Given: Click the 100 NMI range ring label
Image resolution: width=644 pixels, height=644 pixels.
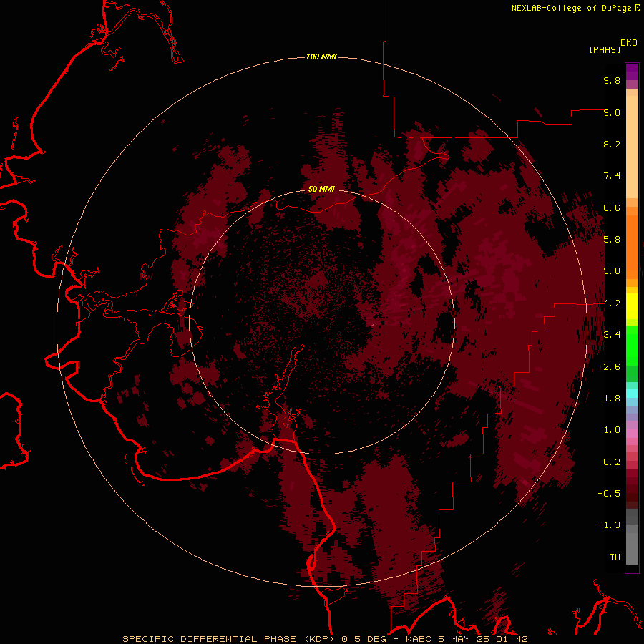Looking at the screenshot, I should tap(321, 57).
